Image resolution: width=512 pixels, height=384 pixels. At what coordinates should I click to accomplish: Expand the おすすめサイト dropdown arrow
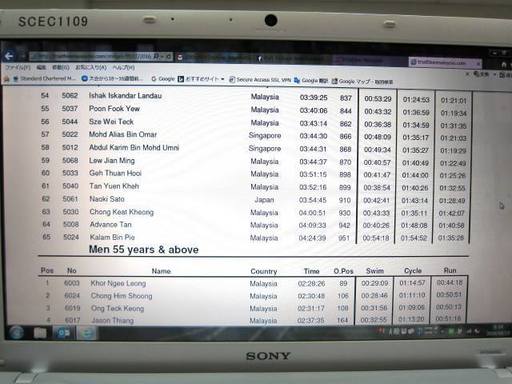(x=223, y=79)
